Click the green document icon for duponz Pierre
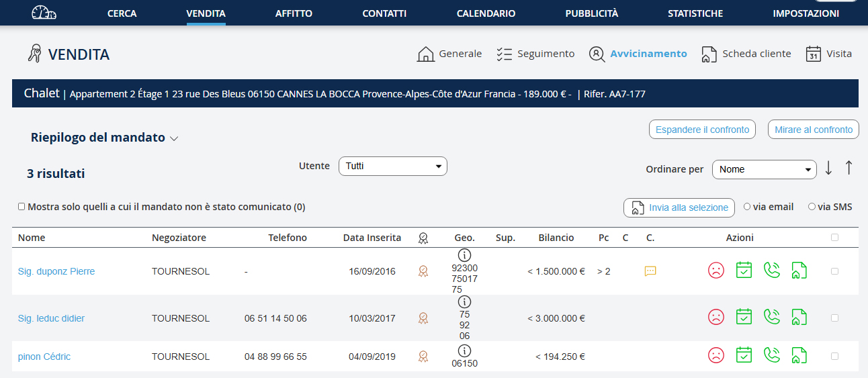Viewport: 868px width, 378px height. [x=799, y=271]
